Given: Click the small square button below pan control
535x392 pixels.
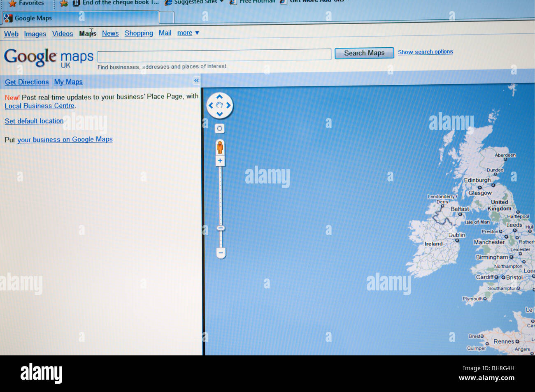Looking at the screenshot, I should (220, 129).
